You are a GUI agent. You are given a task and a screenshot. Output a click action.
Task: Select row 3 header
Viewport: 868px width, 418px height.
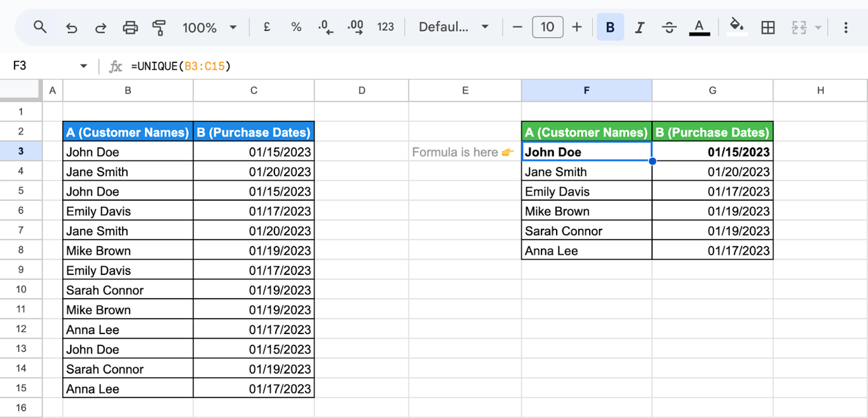pyautogui.click(x=21, y=151)
